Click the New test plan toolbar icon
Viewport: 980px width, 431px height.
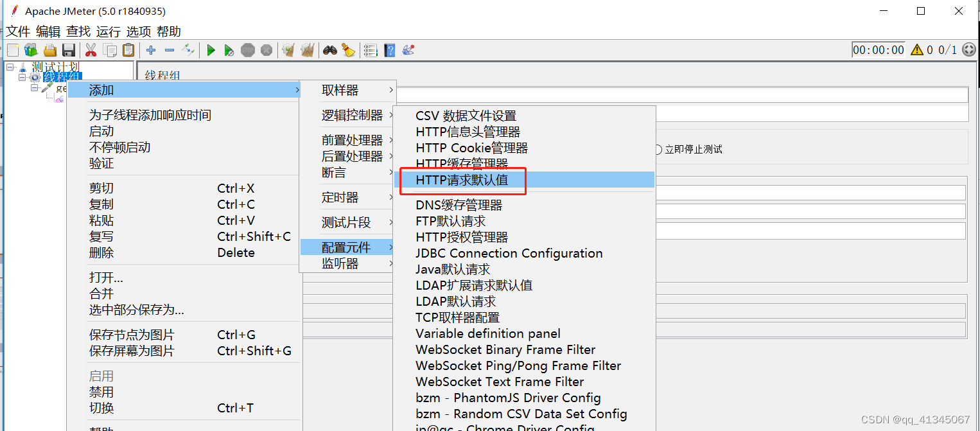[12, 50]
